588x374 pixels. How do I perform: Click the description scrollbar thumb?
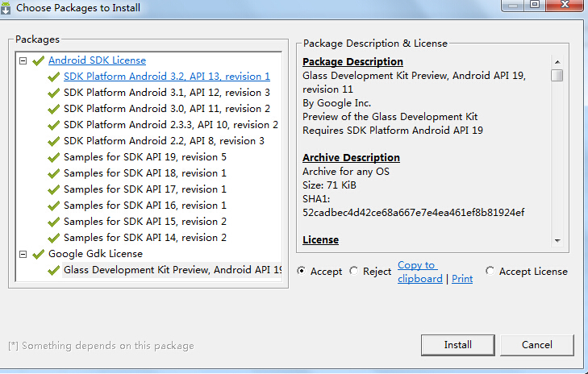[x=557, y=75]
